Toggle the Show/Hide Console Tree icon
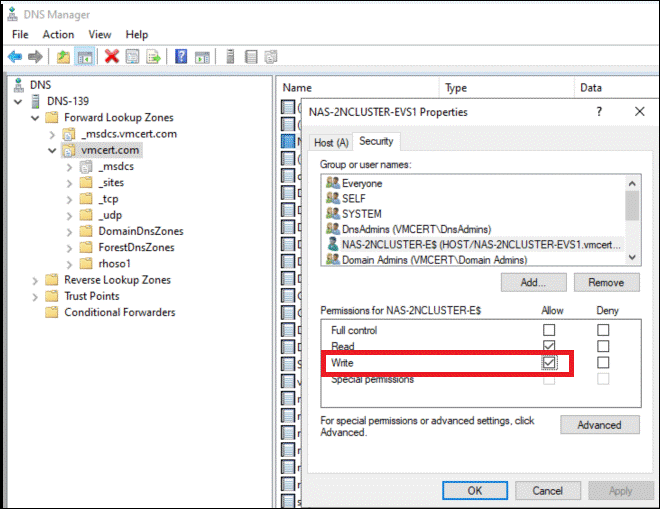Viewport: 660px width, 509px height. (x=85, y=56)
